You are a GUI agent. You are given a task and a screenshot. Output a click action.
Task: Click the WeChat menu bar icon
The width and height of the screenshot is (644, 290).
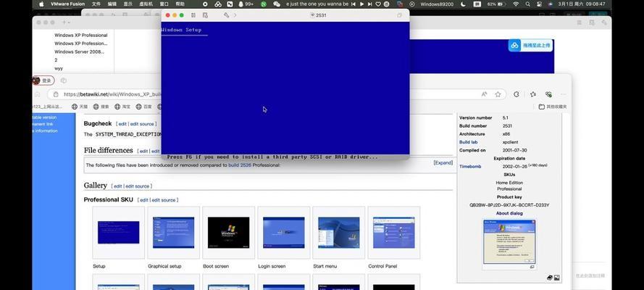pos(277,4)
